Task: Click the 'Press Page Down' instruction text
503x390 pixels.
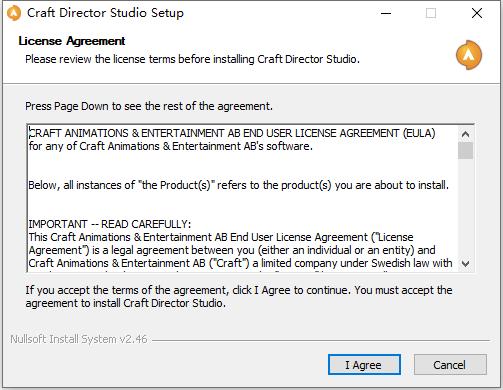Action: (x=149, y=106)
